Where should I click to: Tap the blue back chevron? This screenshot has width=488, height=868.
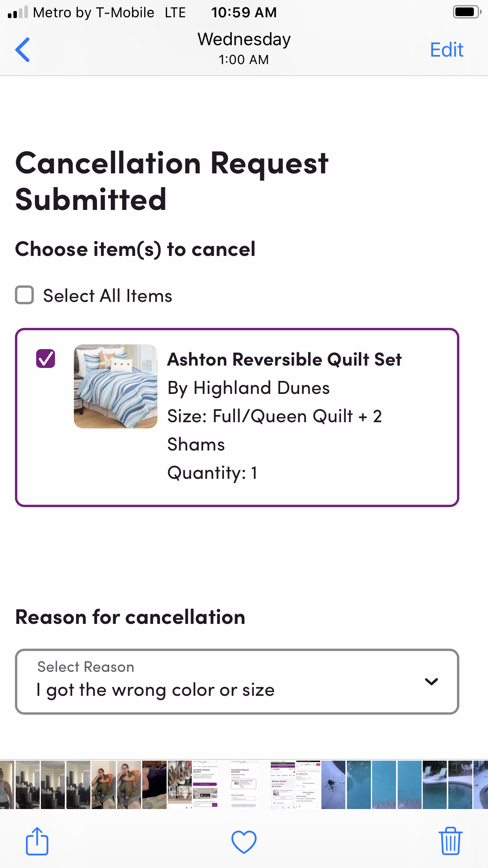tap(22, 50)
